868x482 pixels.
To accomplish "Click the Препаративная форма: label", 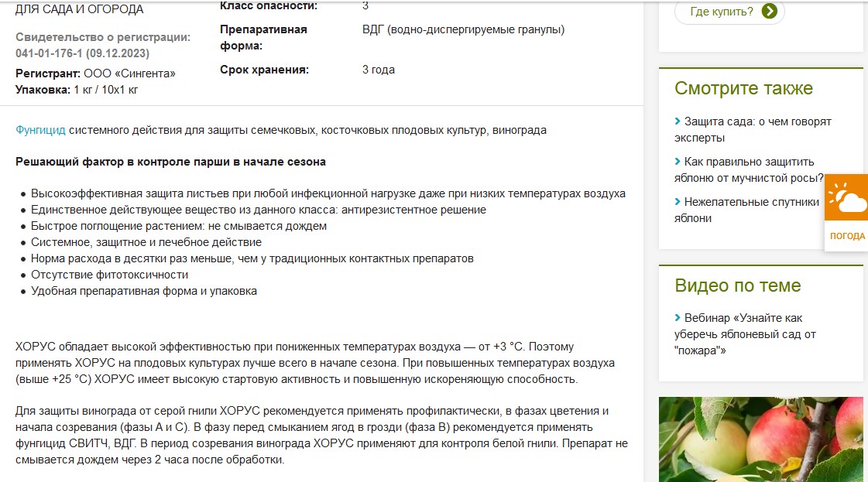I will click(263, 38).
